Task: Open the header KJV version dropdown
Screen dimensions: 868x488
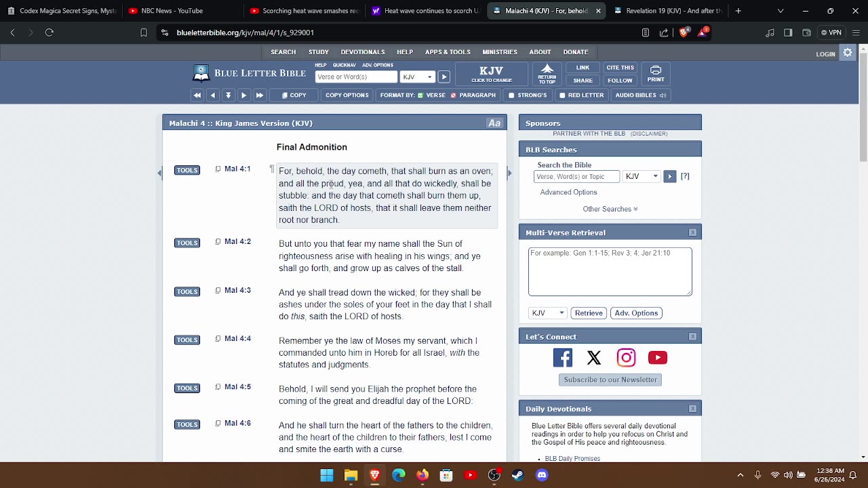Action: [417, 77]
